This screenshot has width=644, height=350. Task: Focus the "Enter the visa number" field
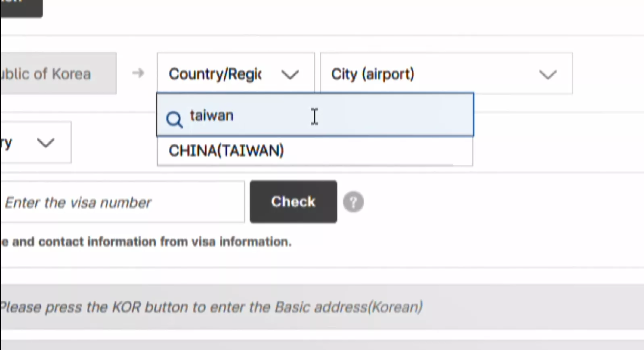tap(121, 202)
